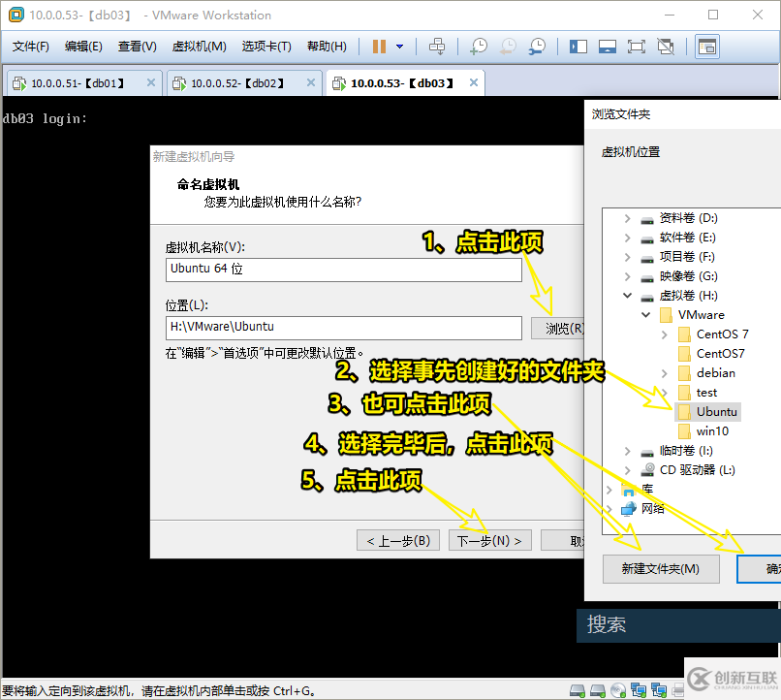Click the first network adapter status icon

638,690
